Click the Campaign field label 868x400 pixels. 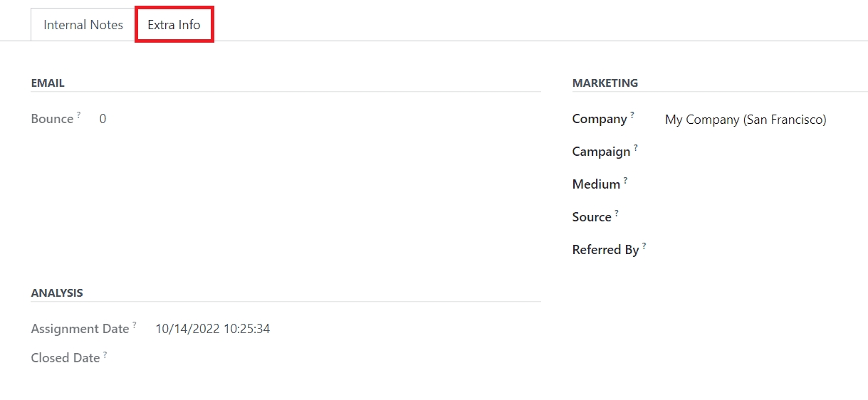coord(601,152)
